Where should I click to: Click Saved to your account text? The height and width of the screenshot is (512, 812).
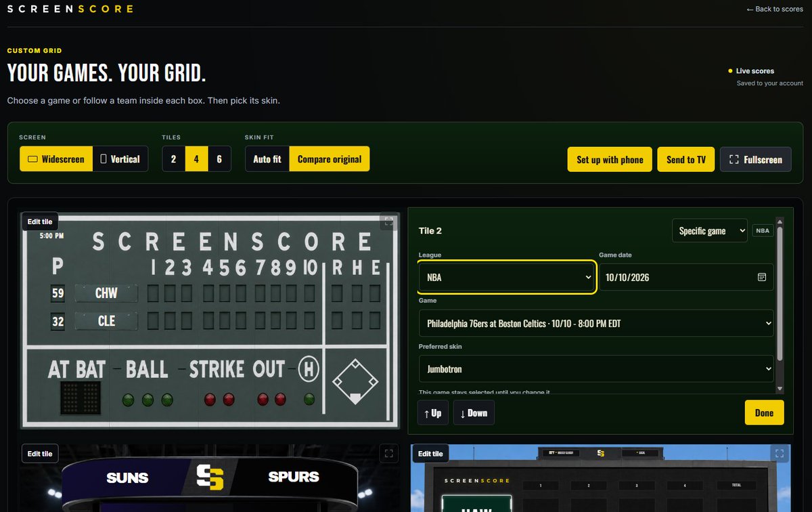click(x=770, y=83)
